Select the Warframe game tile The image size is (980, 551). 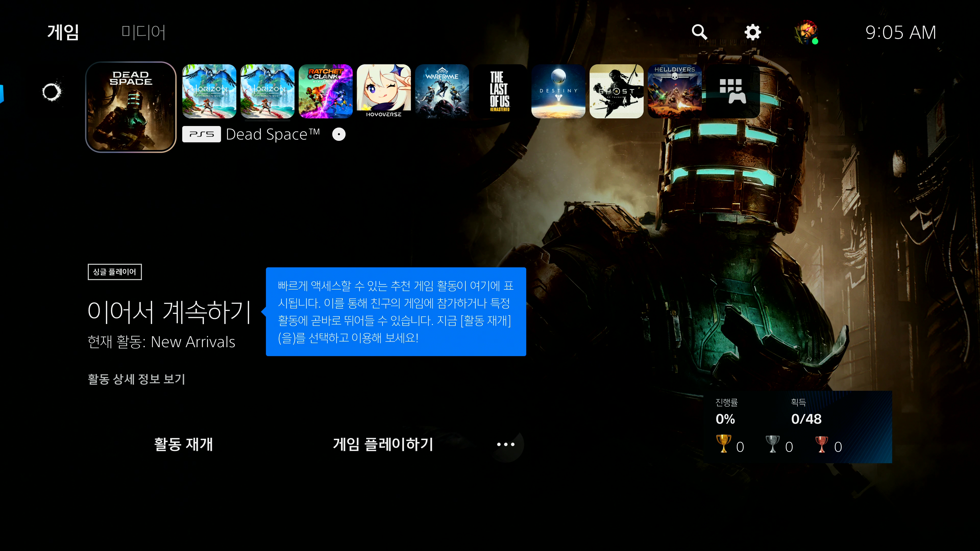442,91
